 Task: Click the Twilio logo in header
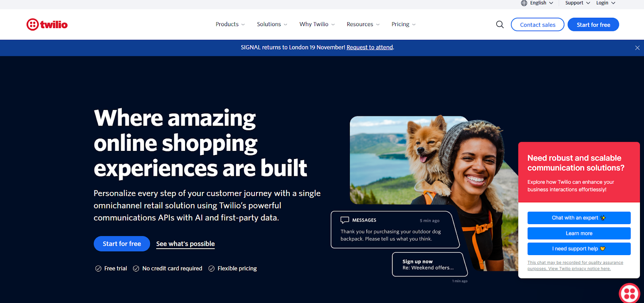pyautogui.click(x=47, y=25)
